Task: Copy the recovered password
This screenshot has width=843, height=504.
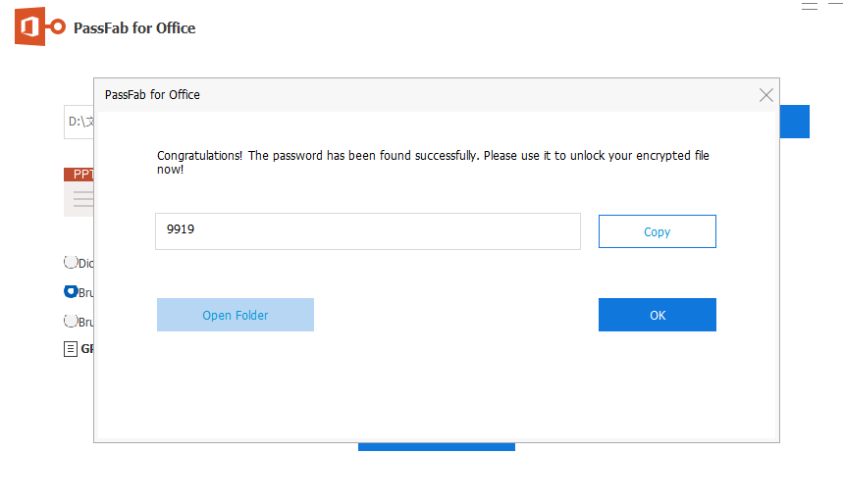Action: click(x=657, y=231)
